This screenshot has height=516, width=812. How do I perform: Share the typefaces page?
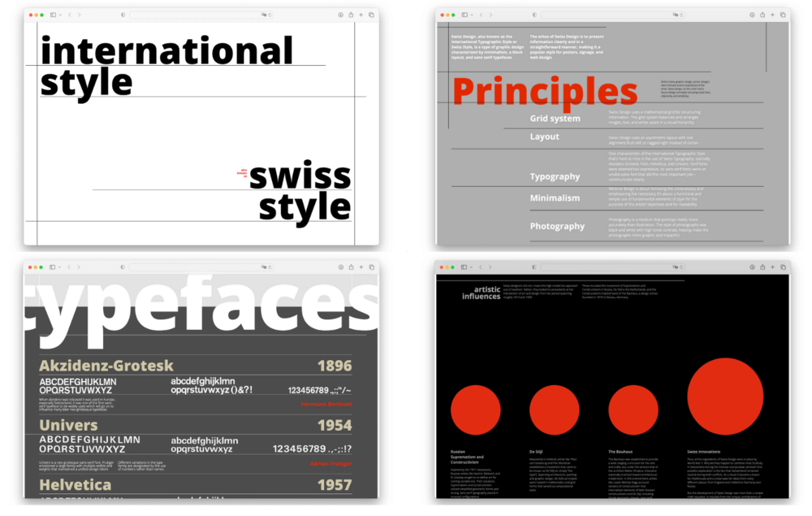pos(351,267)
